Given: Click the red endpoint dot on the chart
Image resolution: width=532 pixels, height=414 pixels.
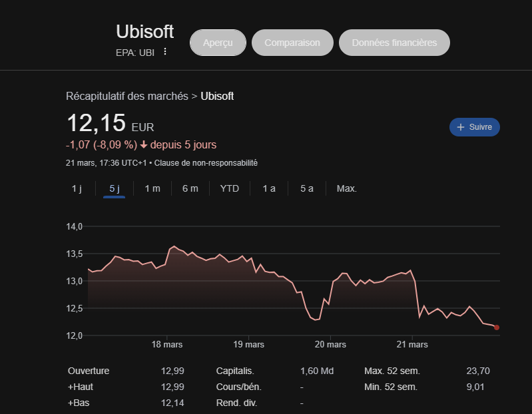Looking at the screenshot, I should (497, 327).
